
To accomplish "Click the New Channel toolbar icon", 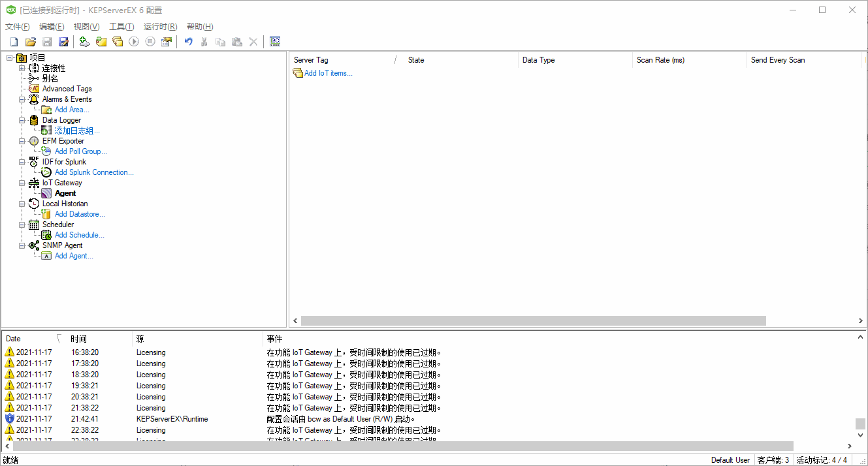I will [84, 42].
